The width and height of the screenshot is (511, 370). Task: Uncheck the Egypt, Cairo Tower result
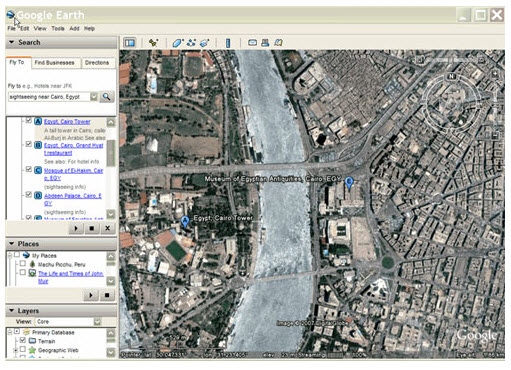point(29,120)
